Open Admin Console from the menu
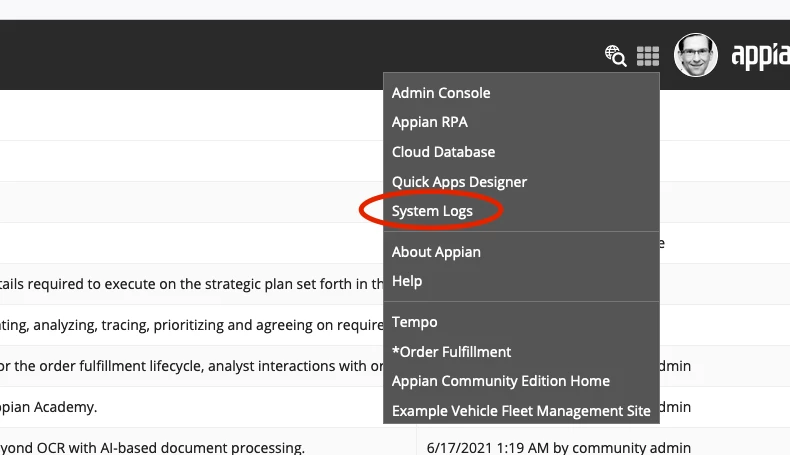The image size is (790, 455). [x=441, y=93]
